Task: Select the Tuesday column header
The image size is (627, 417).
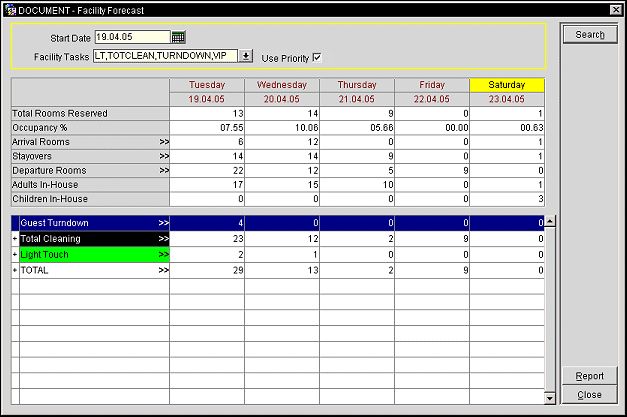Action: (207, 85)
